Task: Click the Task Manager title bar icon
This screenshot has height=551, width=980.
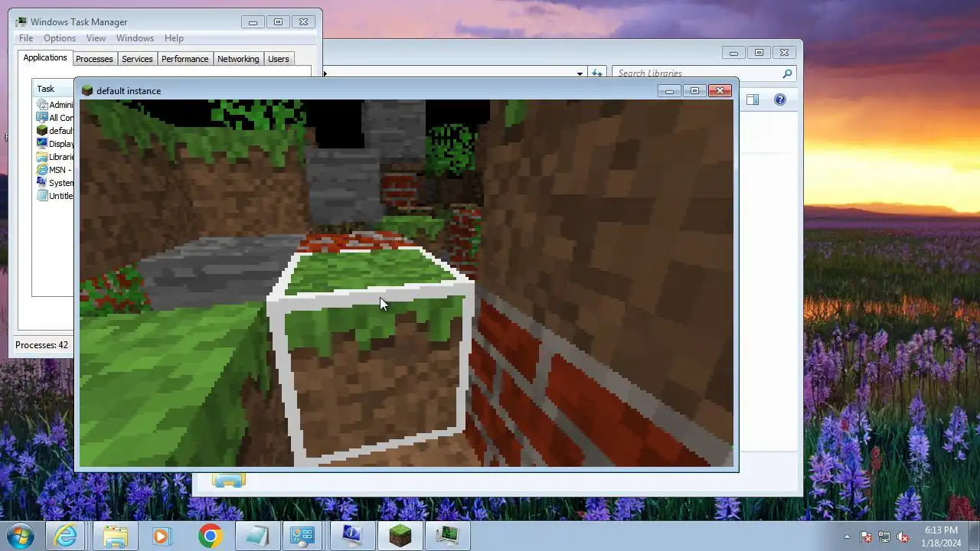Action: [x=21, y=22]
